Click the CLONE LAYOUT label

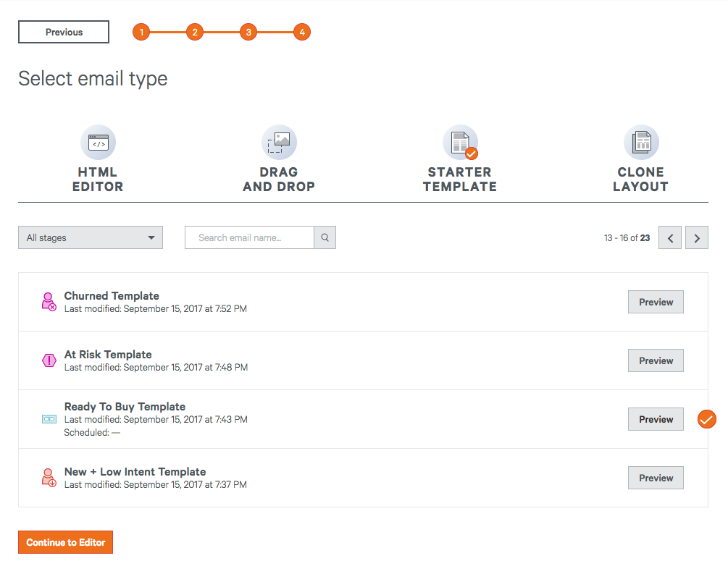(641, 179)
